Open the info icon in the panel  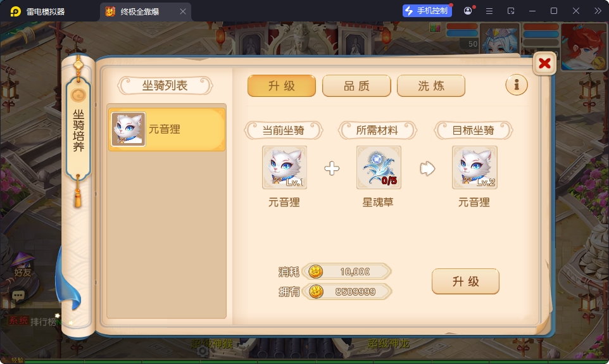[516, 85]
